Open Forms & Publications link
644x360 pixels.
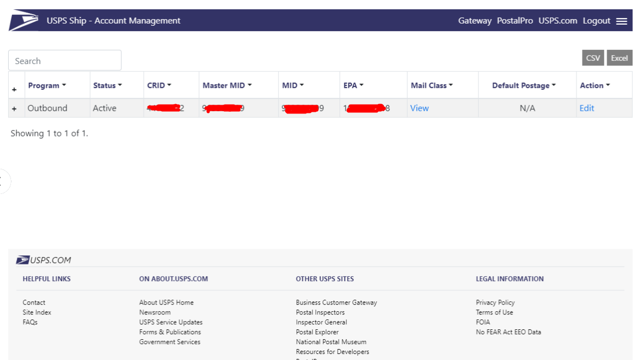pyautogui.click(x=170, y=332)
